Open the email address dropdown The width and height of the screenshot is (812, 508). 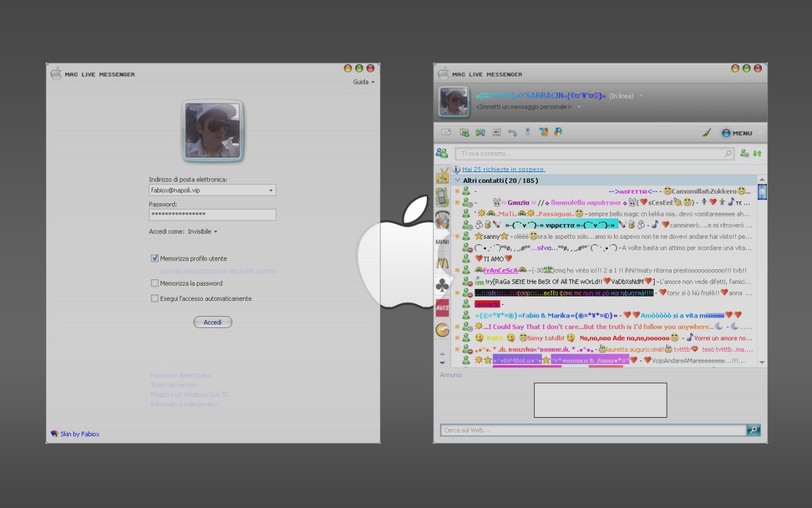click(x=271, y=190)
